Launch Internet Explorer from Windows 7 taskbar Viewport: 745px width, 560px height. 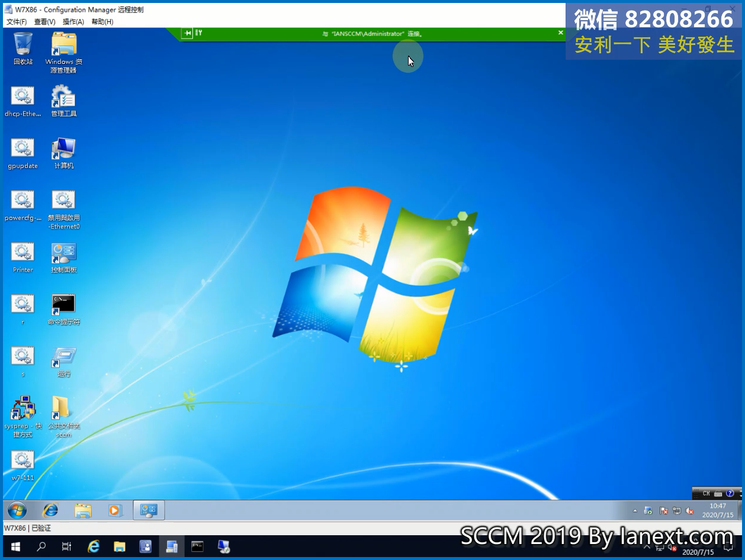[x=51, y=510]
